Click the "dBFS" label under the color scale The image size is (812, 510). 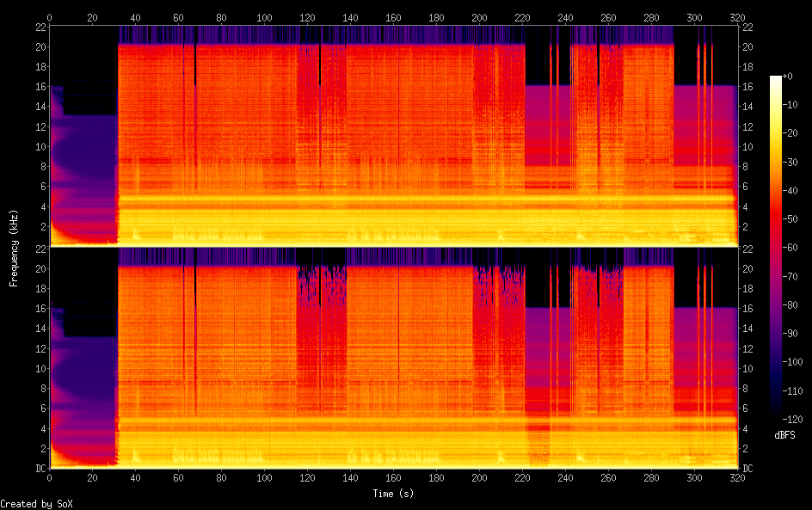[x=784, y=436]
